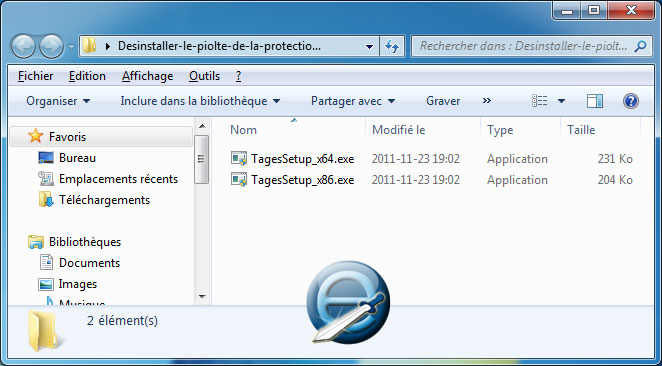Sort by the Modifié le column header
The width and height of the screenshot is (662, 366).
coord(399,130)
